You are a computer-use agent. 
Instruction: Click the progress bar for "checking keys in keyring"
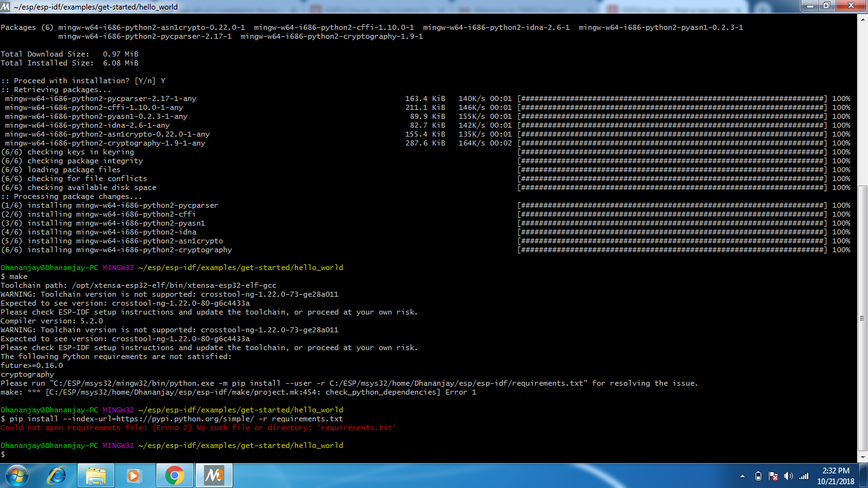[673, 152]
